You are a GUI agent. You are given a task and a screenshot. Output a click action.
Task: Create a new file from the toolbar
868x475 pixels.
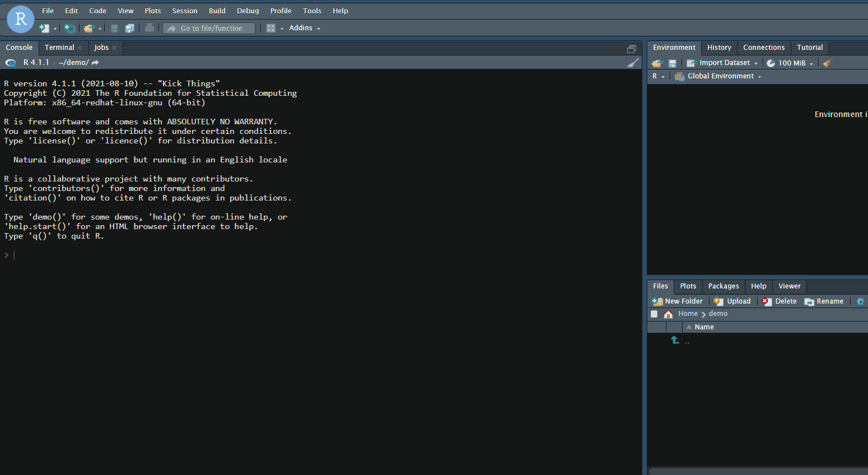[44, 27]
